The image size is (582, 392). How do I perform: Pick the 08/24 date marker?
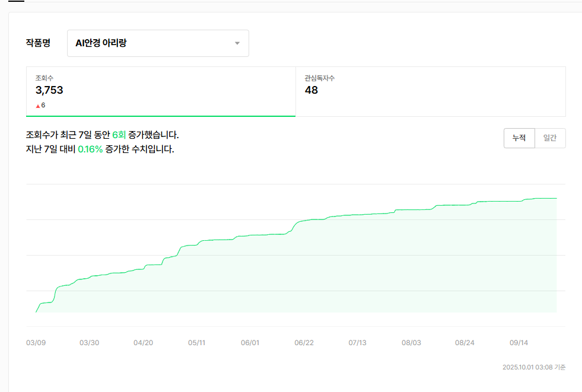click(465, 343)
